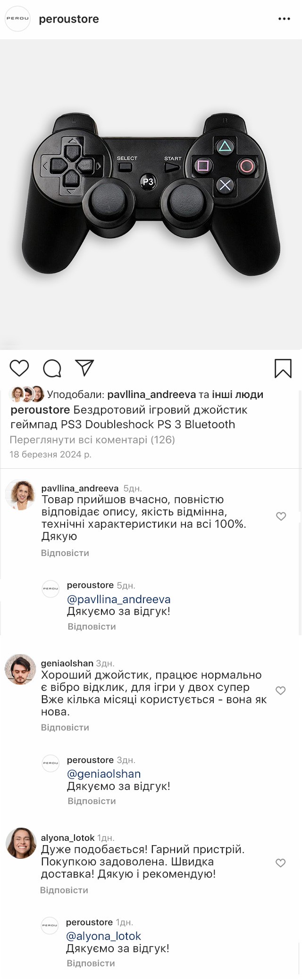Like alyona_lotok's comment

pyautogui.click(x=281, y=863)
